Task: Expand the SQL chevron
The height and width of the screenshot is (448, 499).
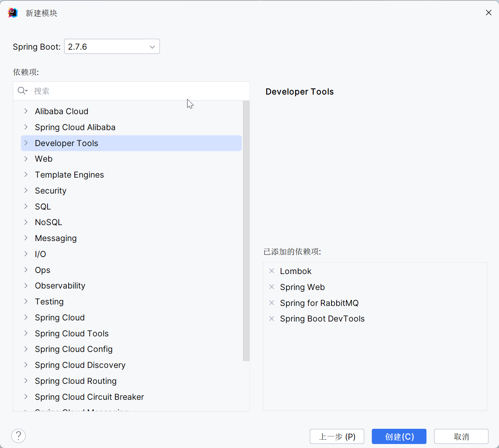Action: pos(26,206)
